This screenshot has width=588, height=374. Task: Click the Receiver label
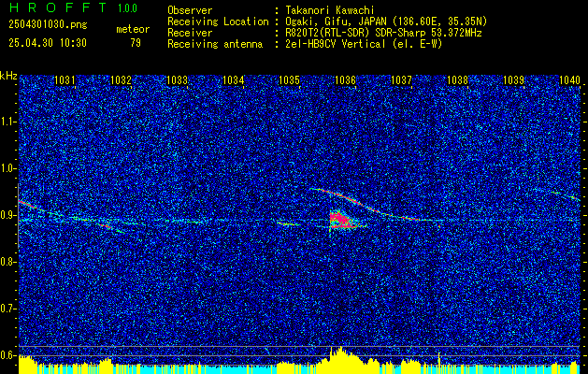pyautogui.click(x=190, y=33)
